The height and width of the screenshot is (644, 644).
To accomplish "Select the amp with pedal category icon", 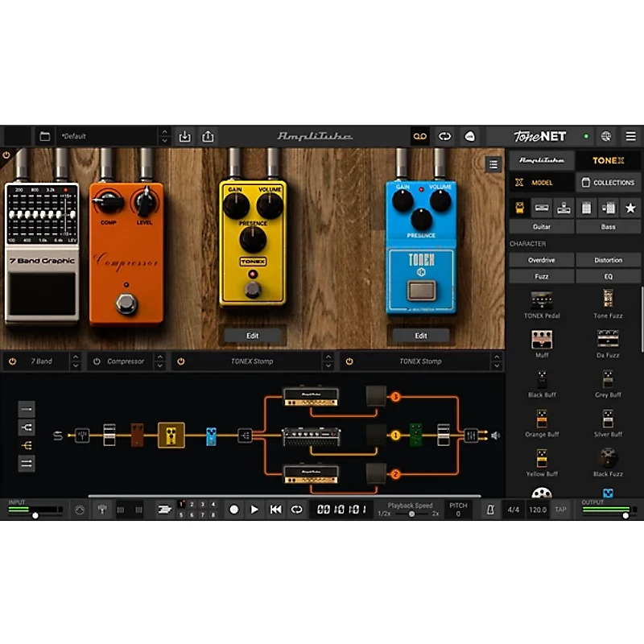I will click(x=564, y=208).
